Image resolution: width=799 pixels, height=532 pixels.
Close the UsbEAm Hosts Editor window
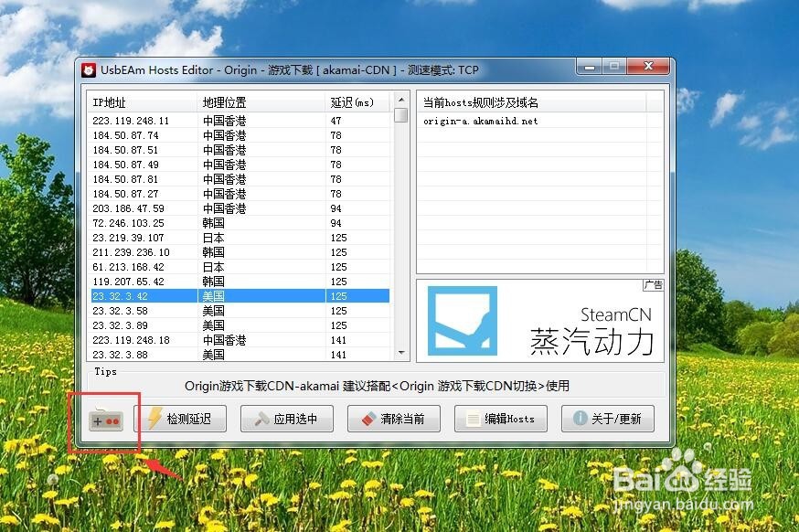tap(648, 66)
